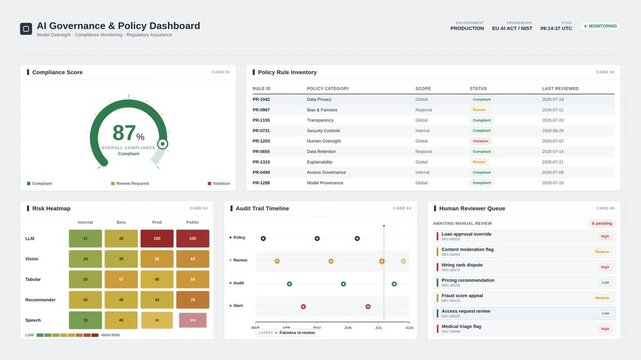Click the EU AI ACT / NIST framework label
Viewport: 641px width, 360px height.
[x=512, y=28]
